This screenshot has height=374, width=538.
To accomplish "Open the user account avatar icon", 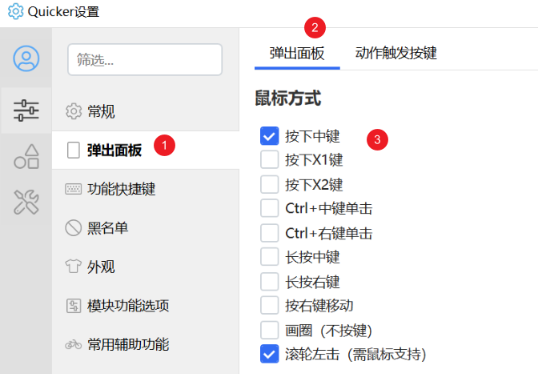I will (x=26, y=58).
